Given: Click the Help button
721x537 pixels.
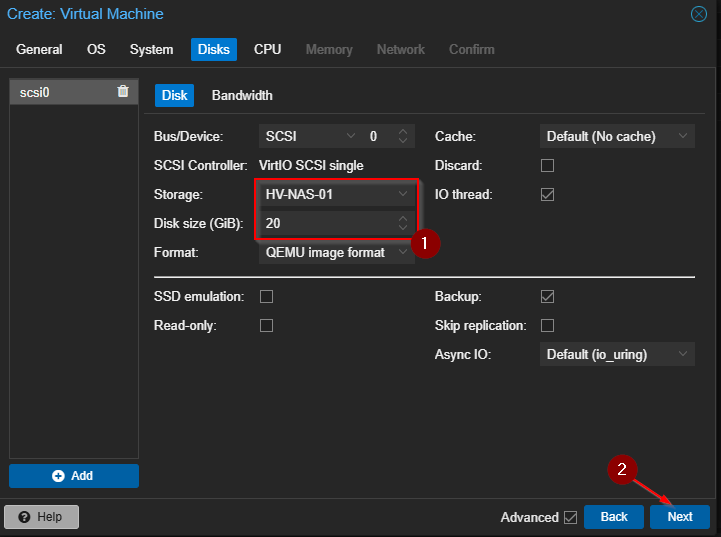Looking at the screenshot, I should coord(42,517).
